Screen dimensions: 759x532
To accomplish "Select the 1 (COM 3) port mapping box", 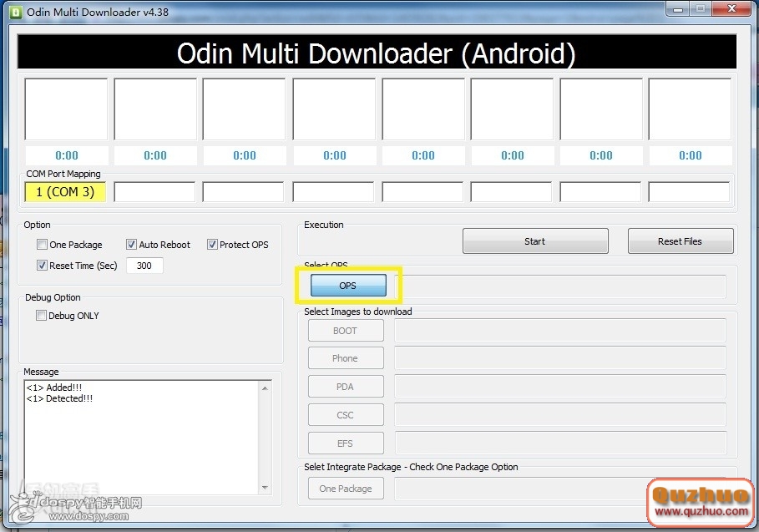I will coord(65,192).
